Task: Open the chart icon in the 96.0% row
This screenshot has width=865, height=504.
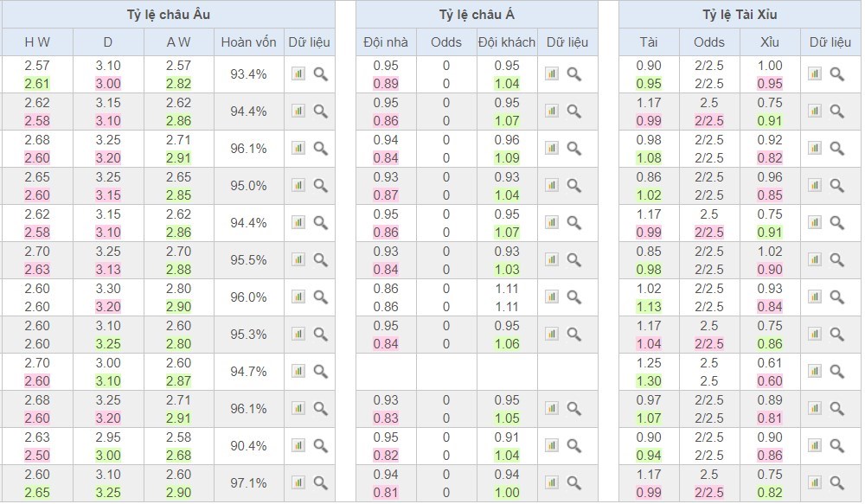Action: [x=298, y=297]
